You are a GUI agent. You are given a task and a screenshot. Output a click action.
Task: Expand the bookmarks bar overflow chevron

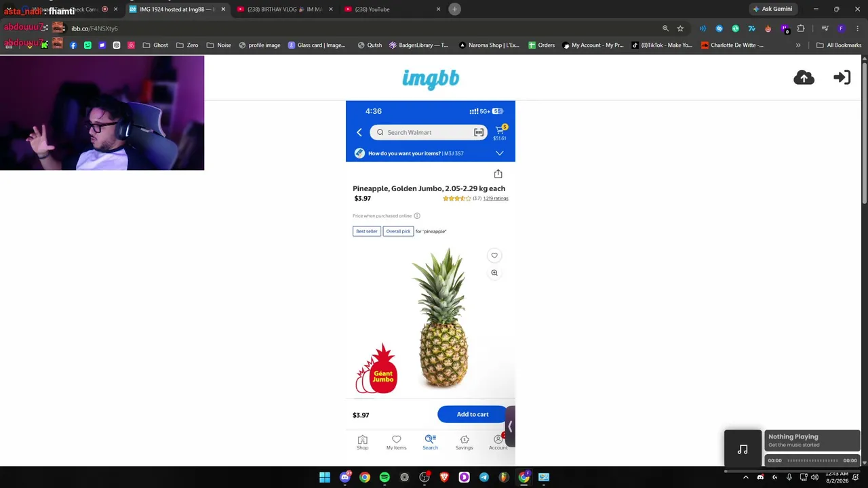pos(798,45)
